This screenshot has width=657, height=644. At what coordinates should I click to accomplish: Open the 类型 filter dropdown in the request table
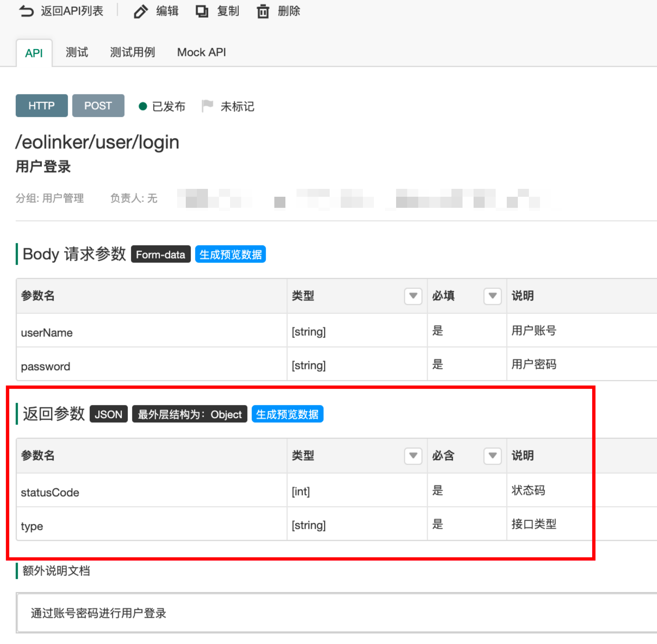413,296
